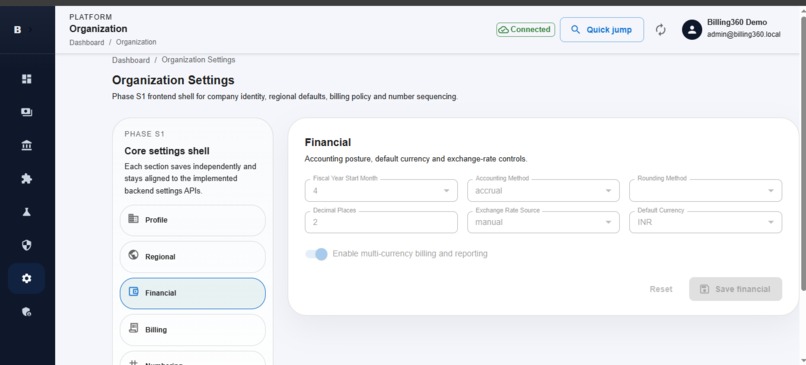Click the Reset button
Screen dimensions: 806x365
(x=661, y=289)
